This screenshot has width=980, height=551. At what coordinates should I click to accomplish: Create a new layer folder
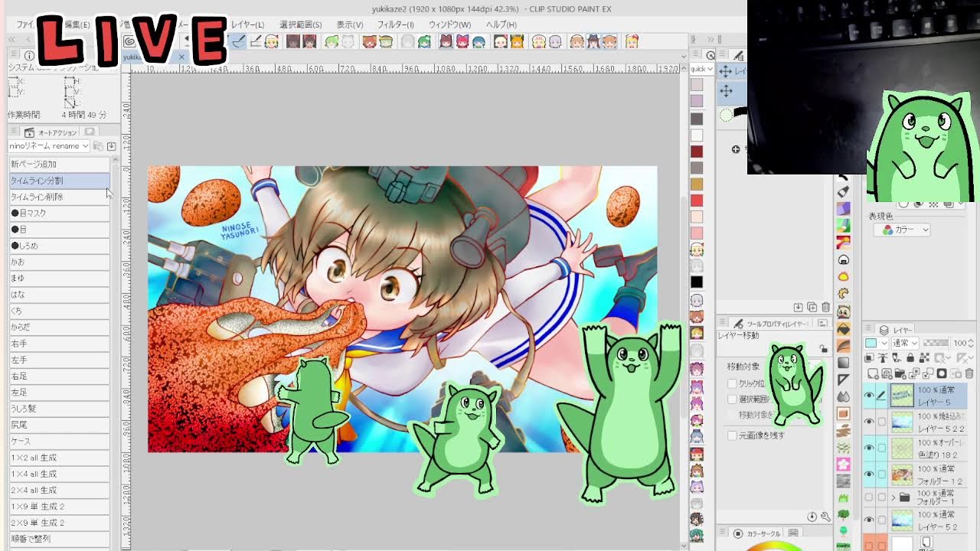click(900, 373)
